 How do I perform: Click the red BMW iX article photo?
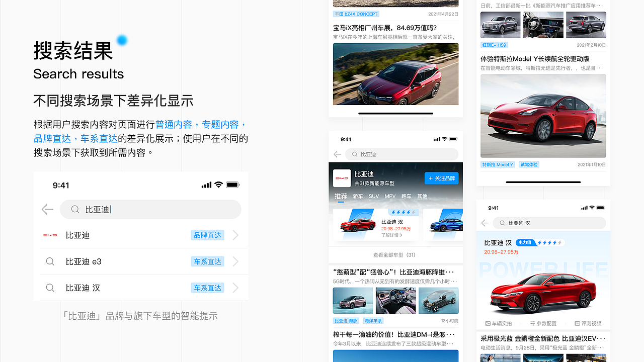pos(396,74)
